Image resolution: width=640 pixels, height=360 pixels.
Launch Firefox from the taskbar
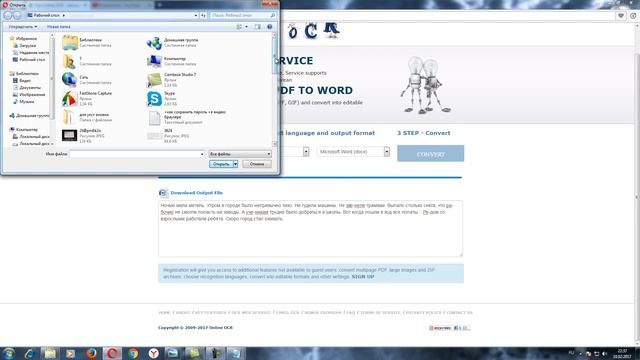(x=91, y=353)
